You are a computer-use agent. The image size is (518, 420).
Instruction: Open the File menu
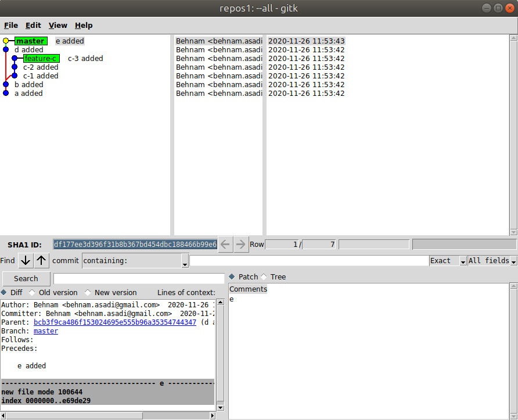tap(11, 26)
